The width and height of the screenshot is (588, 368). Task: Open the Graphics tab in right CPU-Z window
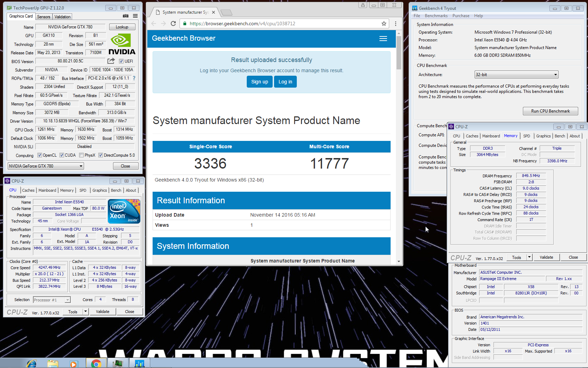[544, 136]
